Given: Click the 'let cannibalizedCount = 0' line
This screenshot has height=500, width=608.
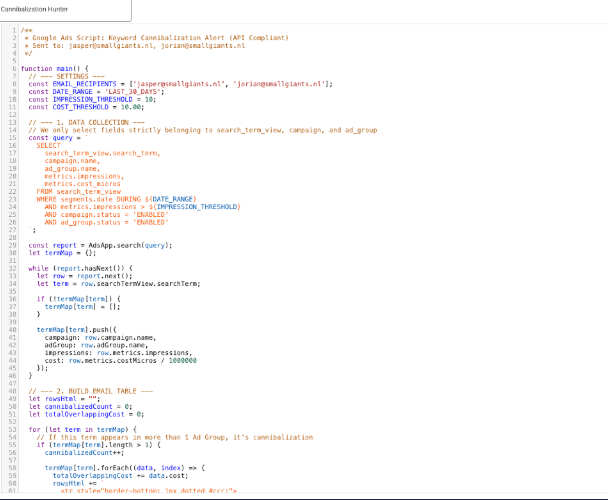Looking at the screenshot, I should click(81, 406).
